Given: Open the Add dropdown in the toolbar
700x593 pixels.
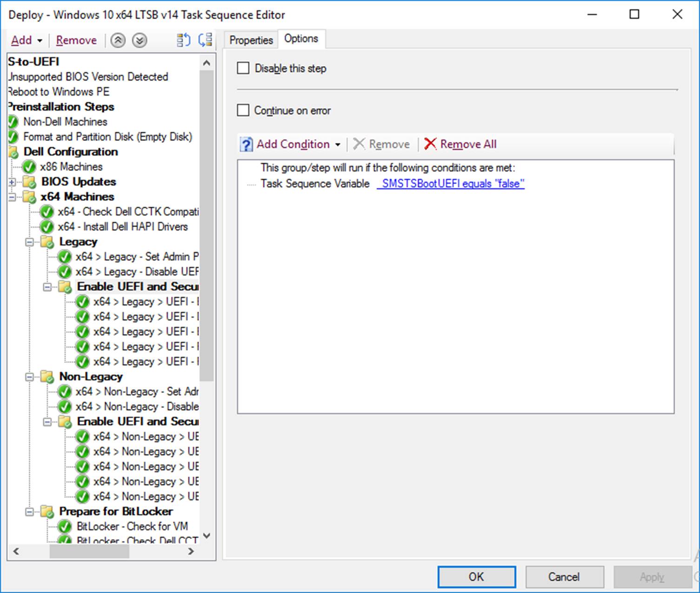Looking at the screenshot, I should [x=27, y=40].
